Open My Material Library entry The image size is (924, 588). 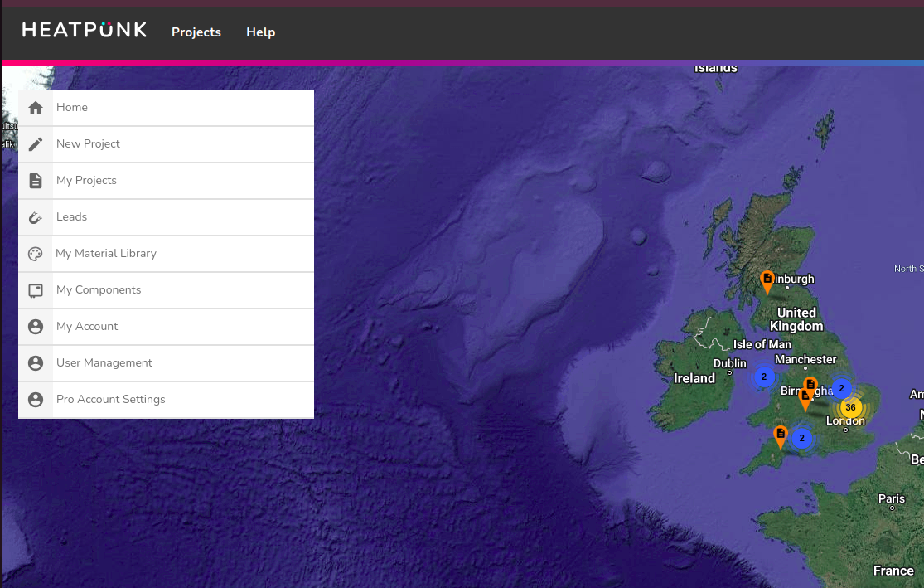(167, 254)
